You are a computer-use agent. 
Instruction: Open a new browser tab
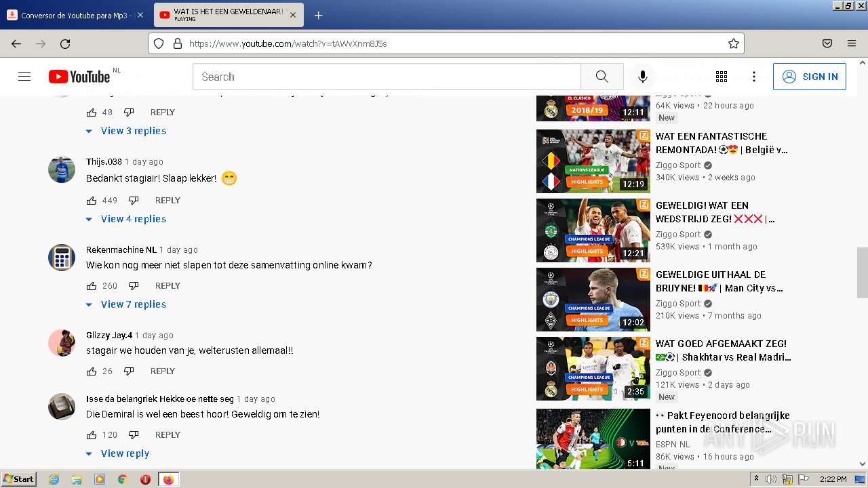318,15
